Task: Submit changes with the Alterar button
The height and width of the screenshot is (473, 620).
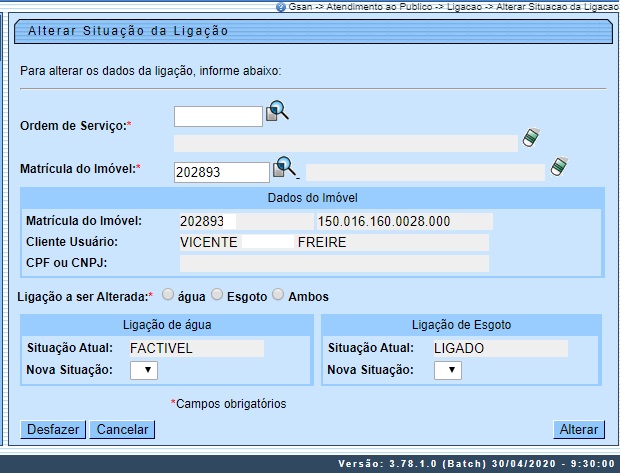Action: 579,430
